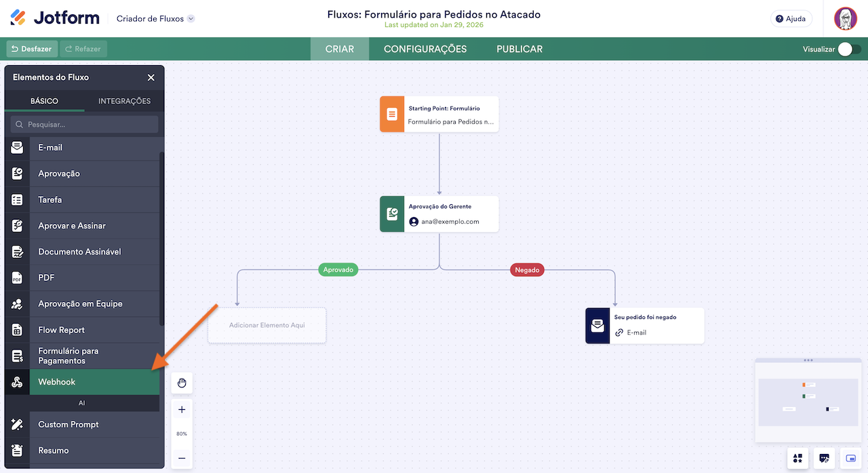
Task: Select the hand pan tool on the canvas
Action: point(181,383)
